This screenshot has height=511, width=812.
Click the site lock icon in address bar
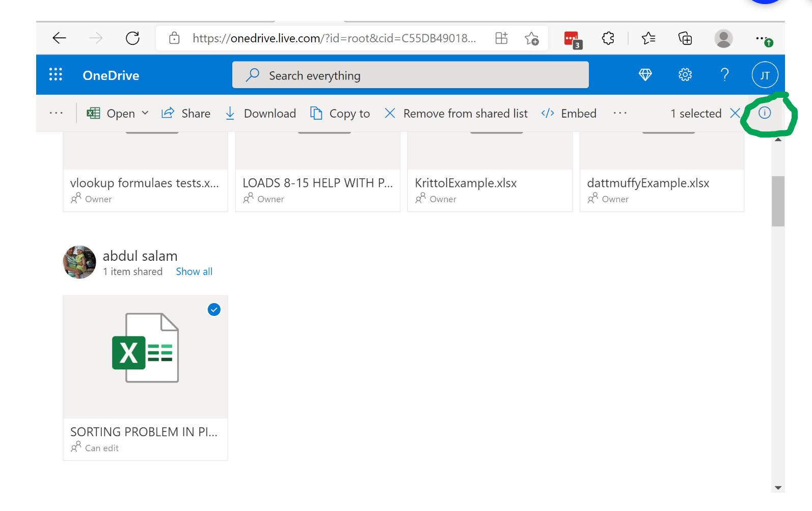click(x=174, y=38)
